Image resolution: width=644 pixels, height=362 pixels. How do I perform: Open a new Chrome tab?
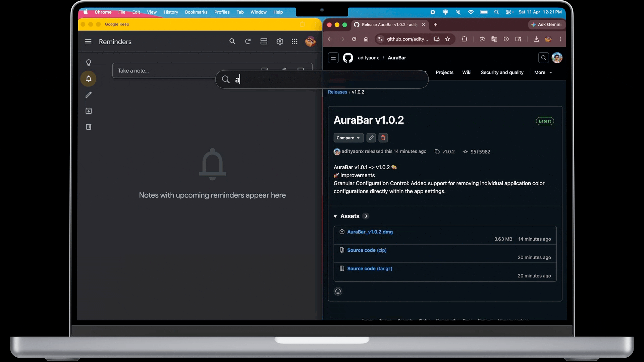(435, 25)
